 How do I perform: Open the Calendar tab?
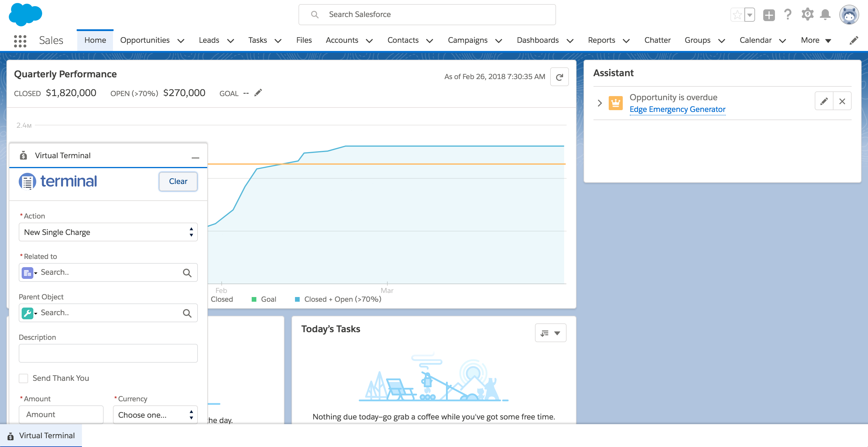(x=755, y=40)
